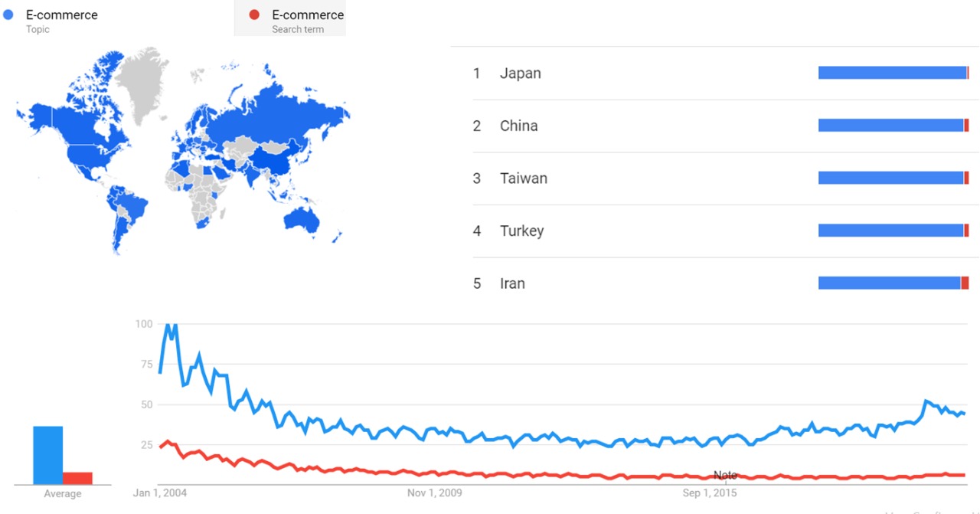This screenshot has width=980, height=514.
Task: Click the red E-commerce Search term dot
Action: click(x=255, y=15)
